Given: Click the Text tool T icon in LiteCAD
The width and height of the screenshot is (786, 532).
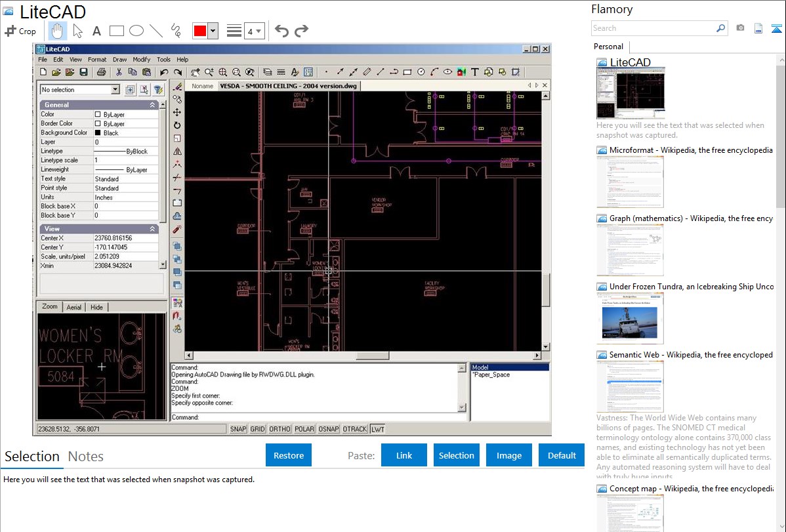Looking at the screenshot, I should click(475, 72).
